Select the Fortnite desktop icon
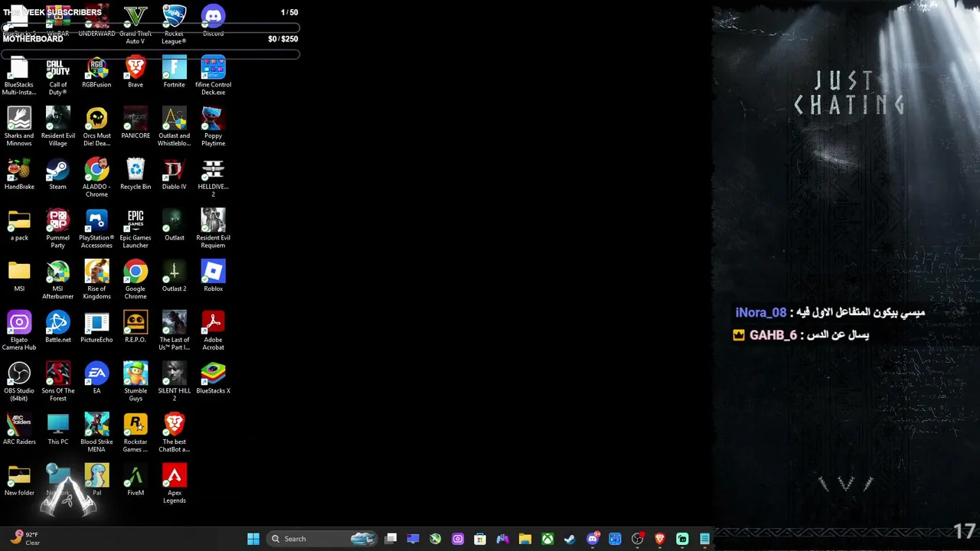 pyautogui.click(x=175, y=72)
